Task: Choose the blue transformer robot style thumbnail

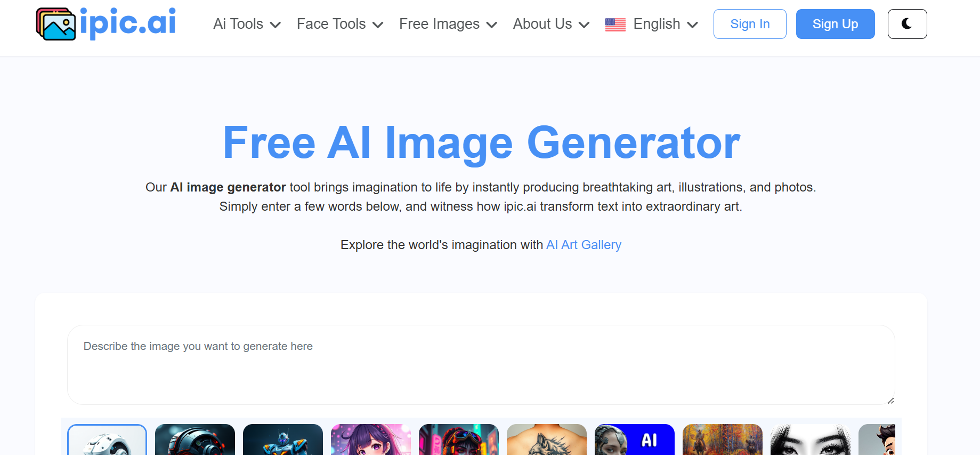Action: pyautogui.click(x=283, y=440)
